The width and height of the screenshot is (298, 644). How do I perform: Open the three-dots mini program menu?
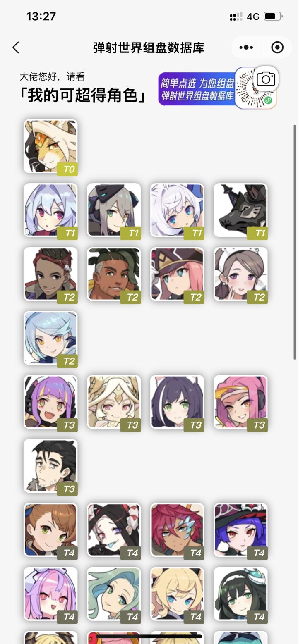[246, 48]
